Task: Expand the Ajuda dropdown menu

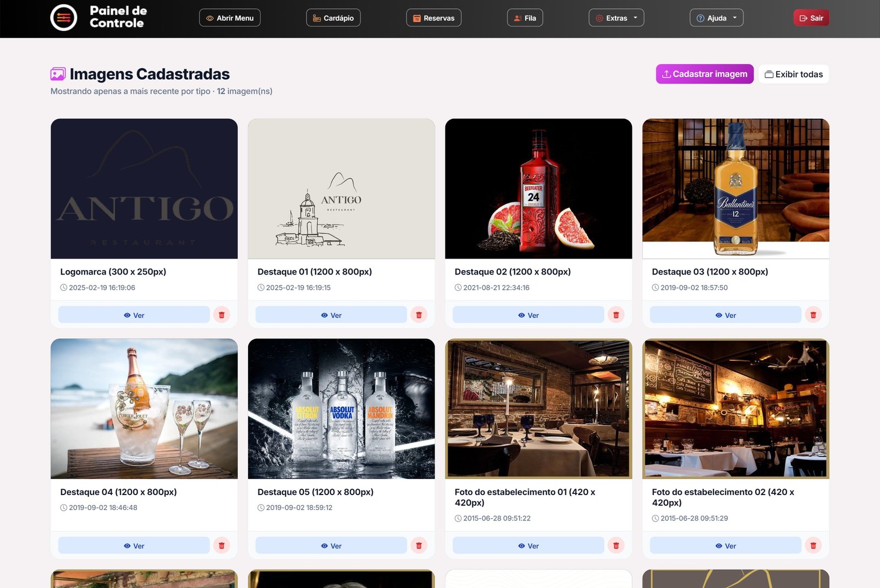Action: click(717, 18)
